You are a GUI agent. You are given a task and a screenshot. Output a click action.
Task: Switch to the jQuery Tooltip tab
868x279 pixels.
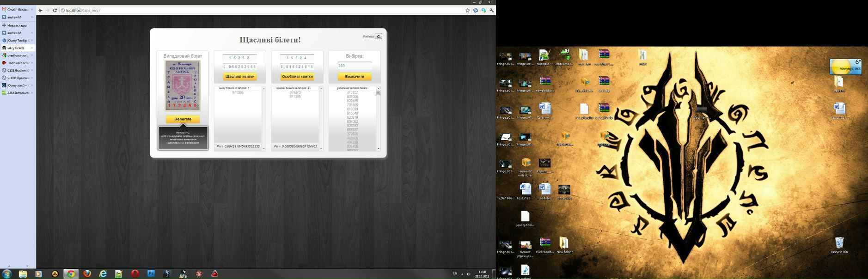pyautogui.click(x=17, y=41)
